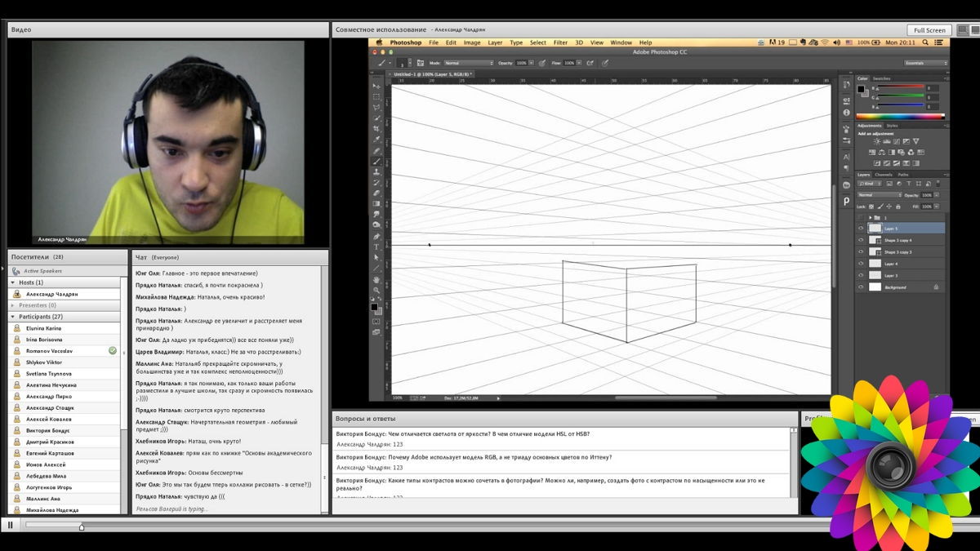Hide the Background layer visibility eye

861,287
